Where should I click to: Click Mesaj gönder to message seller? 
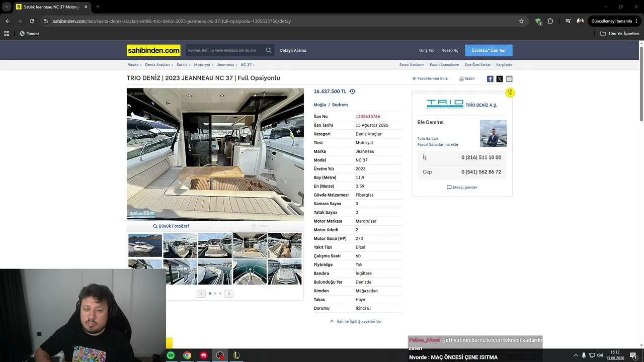(462, 188)
